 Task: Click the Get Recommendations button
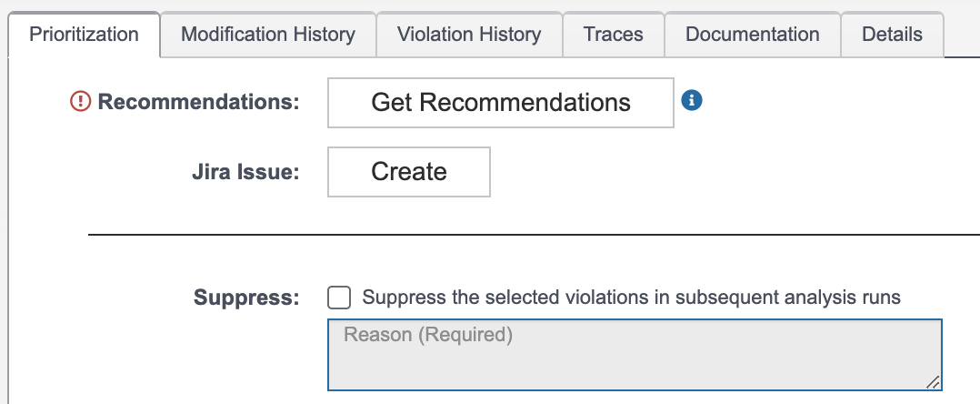[x=501, y=103]
